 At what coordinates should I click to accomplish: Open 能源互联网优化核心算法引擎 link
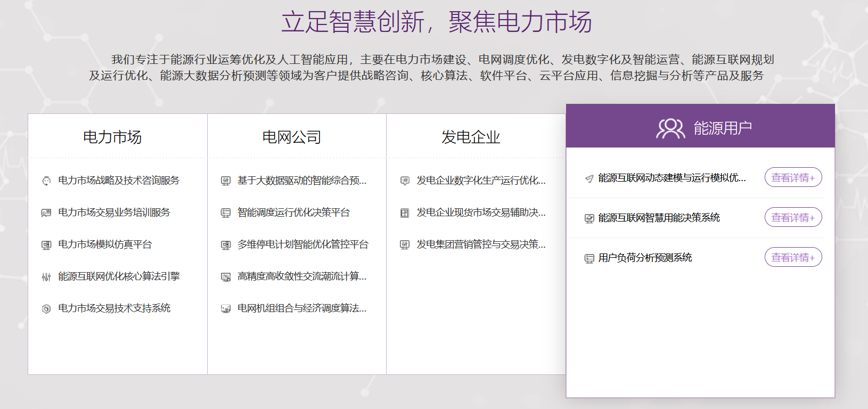click(119, 276)
